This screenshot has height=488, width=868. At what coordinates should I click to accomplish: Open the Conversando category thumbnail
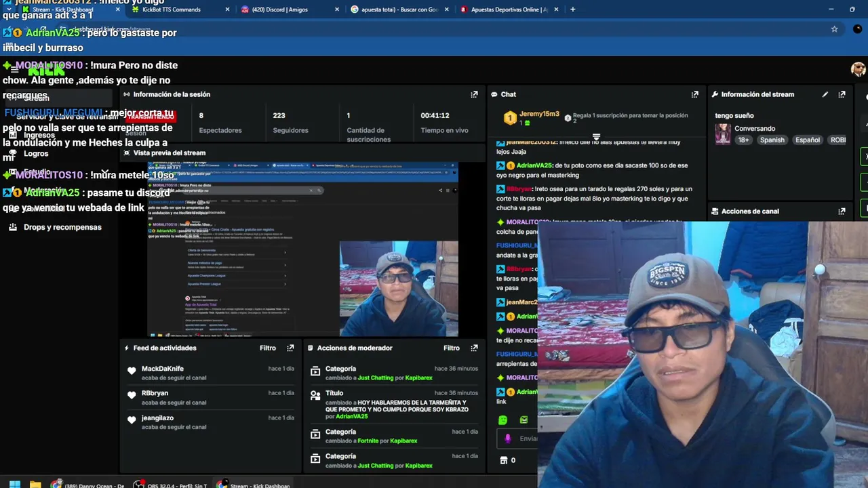(x=723, y=134)
